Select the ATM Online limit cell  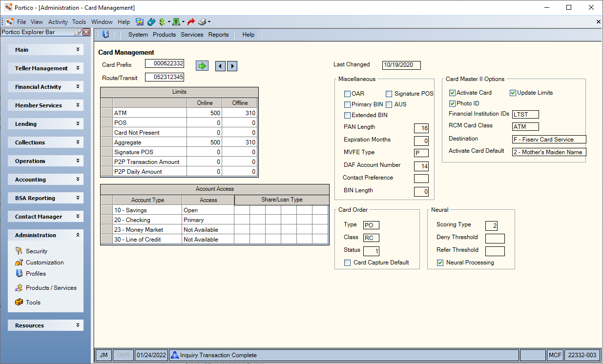click(x=205, y=113)
